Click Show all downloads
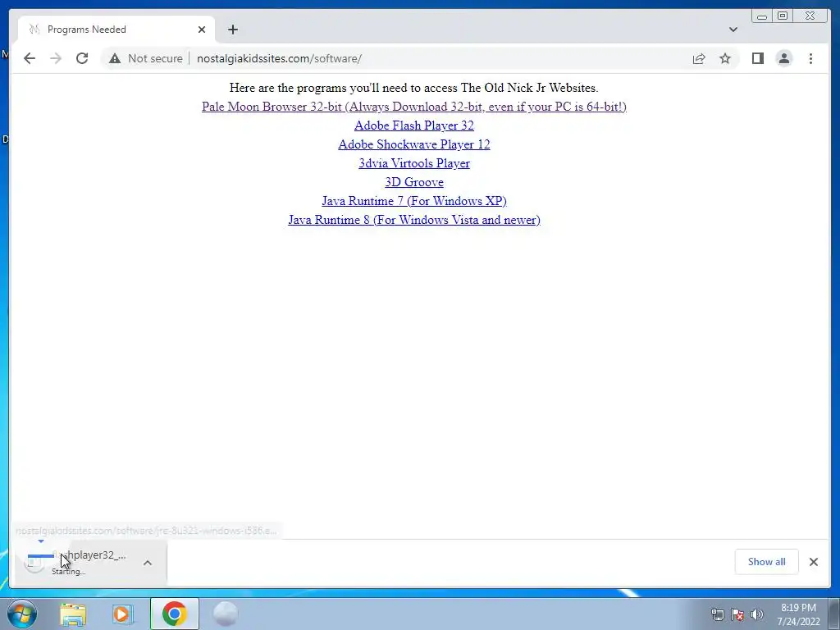 coord(767,561)
